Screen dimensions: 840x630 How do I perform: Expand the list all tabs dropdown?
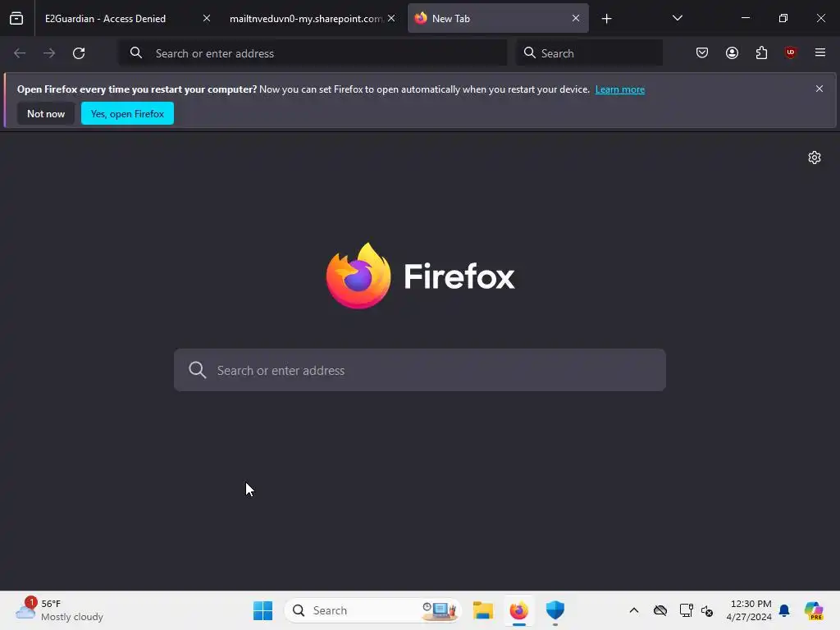pyautogui.click(x=677, y=18)
